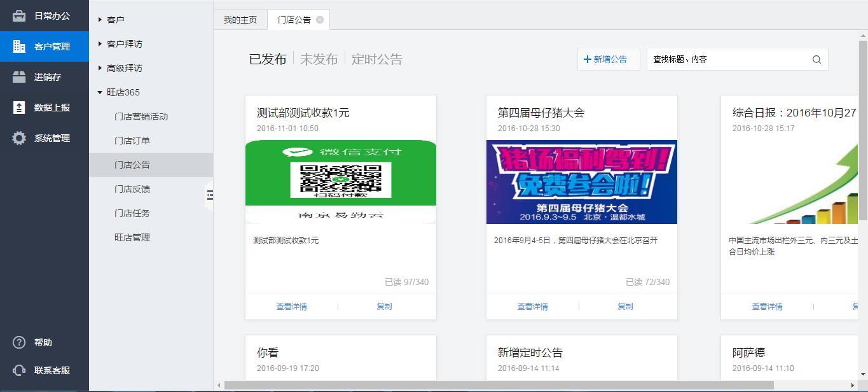This screenshot has height=392, width=868.
Task: Expand the 客户拜访 tree node
Action: [x=100, y=44]
